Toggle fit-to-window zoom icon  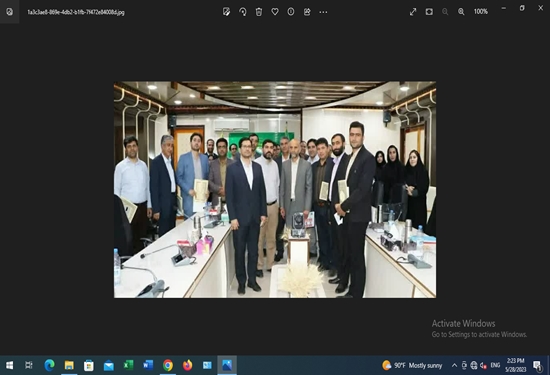pos(429,12)
